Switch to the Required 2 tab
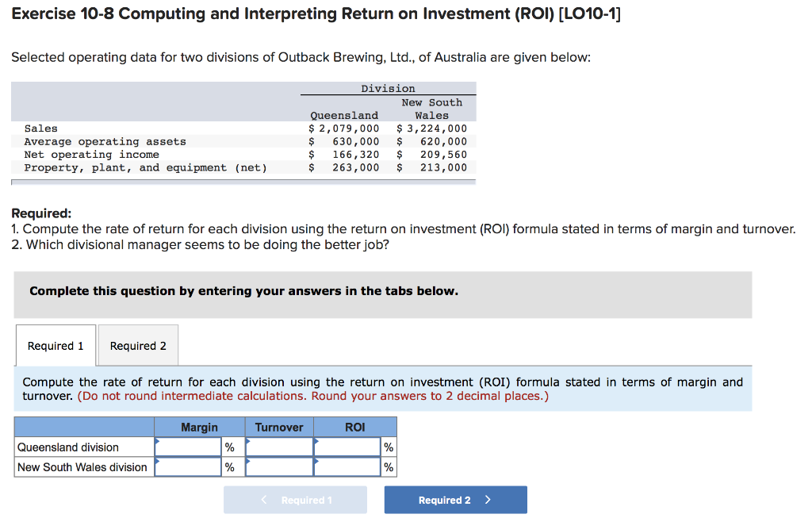This screenshot has width=812, height=518. pyautogui.click(x=138, y=345)
